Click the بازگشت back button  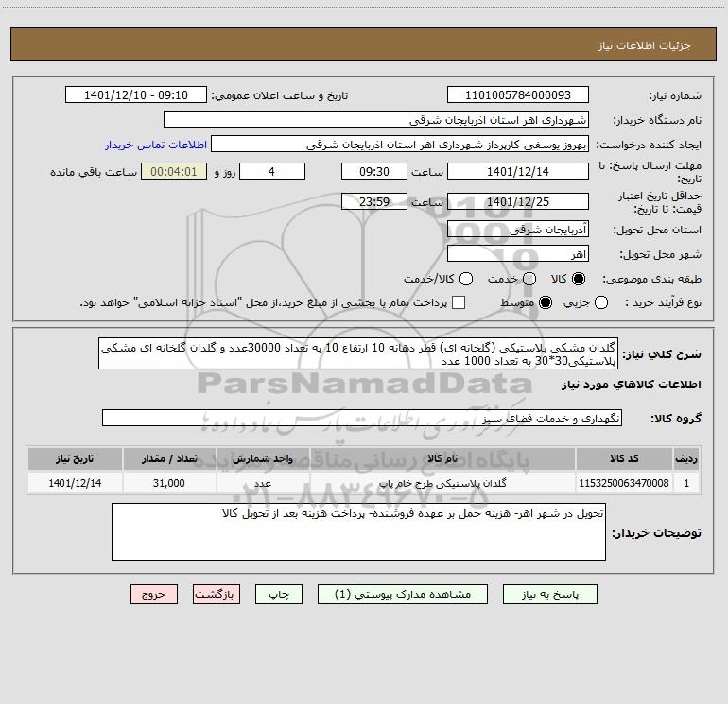pyautogui.click(x=217, y=594)
